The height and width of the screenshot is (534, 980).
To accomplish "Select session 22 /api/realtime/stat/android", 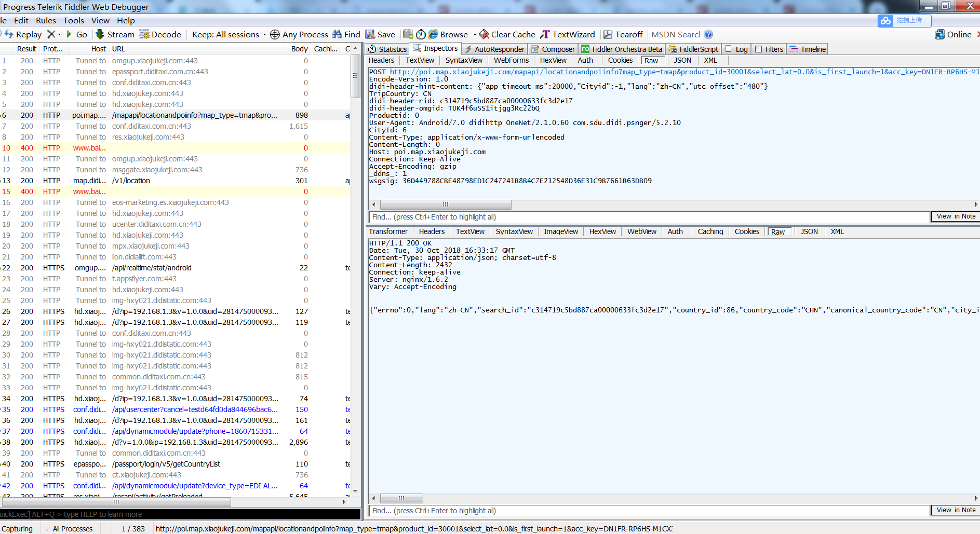I will click(x=176, y=268).
